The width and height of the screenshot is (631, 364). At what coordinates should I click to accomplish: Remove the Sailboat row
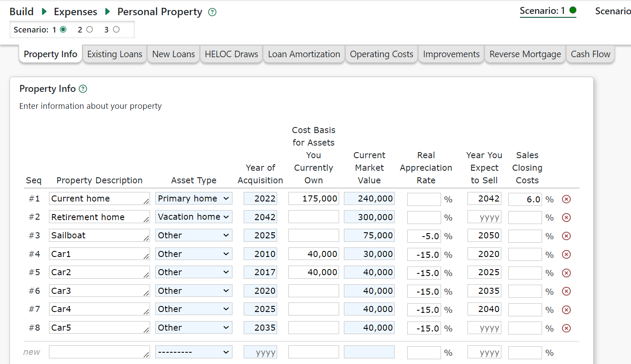click(566, 236)
